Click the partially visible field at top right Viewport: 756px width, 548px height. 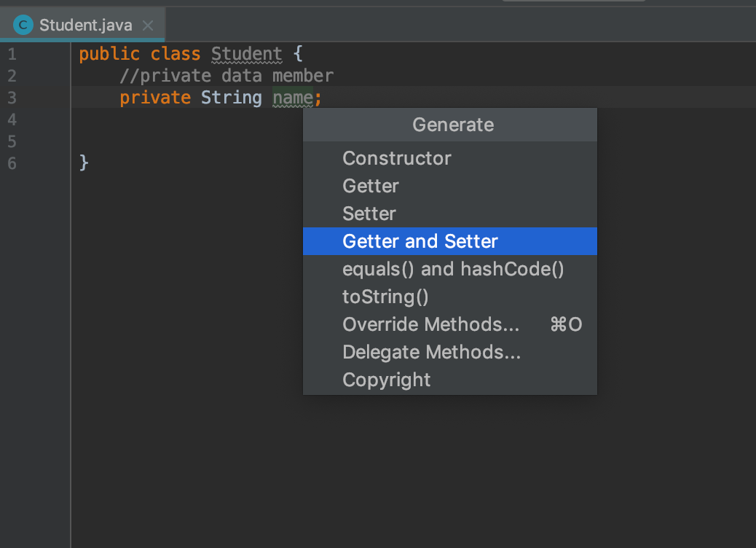pos(575,4)
